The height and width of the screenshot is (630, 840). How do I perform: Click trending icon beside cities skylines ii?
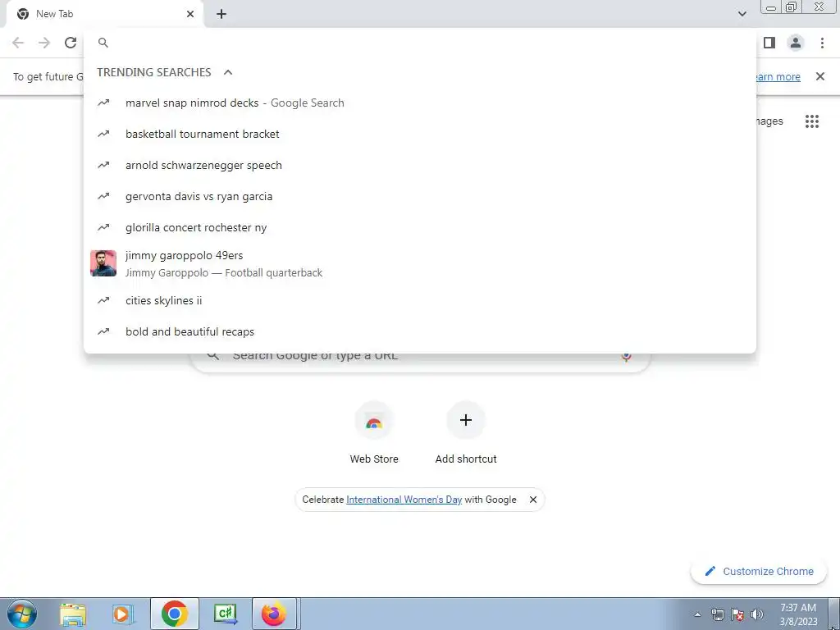pyautogui.click(x=103, y=300)
